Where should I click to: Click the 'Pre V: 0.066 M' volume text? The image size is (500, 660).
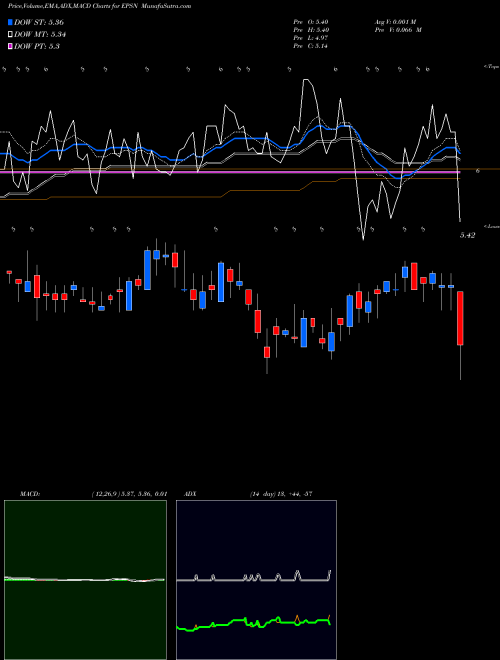pos(398,29)
